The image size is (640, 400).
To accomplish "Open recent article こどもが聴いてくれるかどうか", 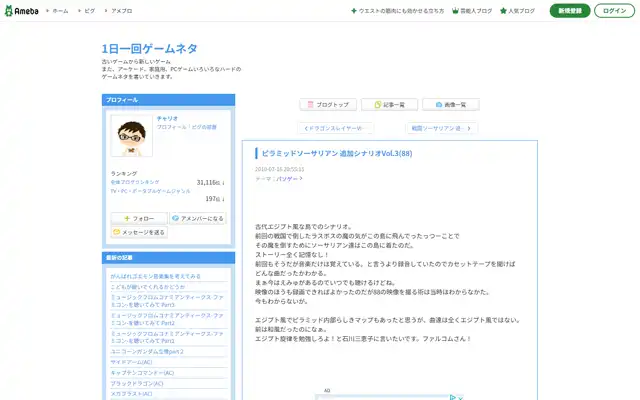I will point(147,287).
